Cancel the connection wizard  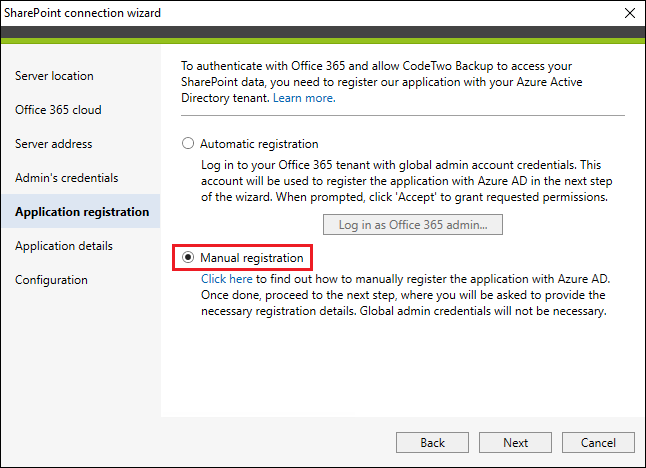pos(598,442)
